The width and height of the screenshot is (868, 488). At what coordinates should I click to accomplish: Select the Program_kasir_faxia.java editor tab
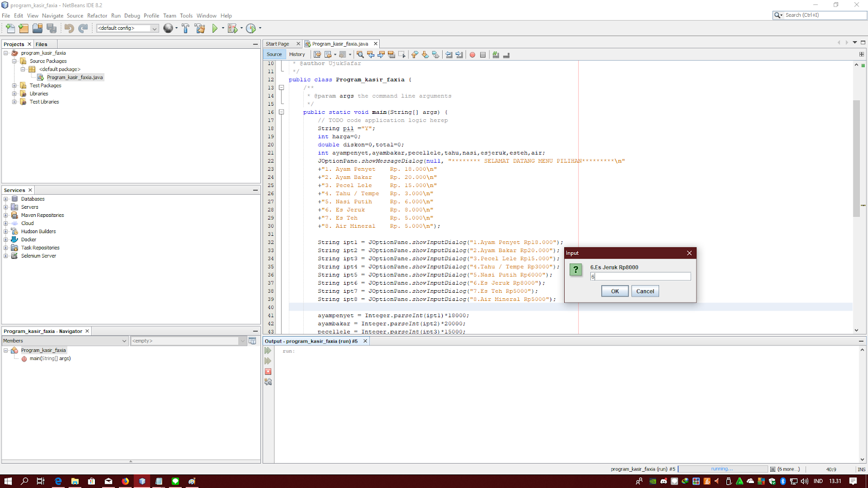[340, 44]
